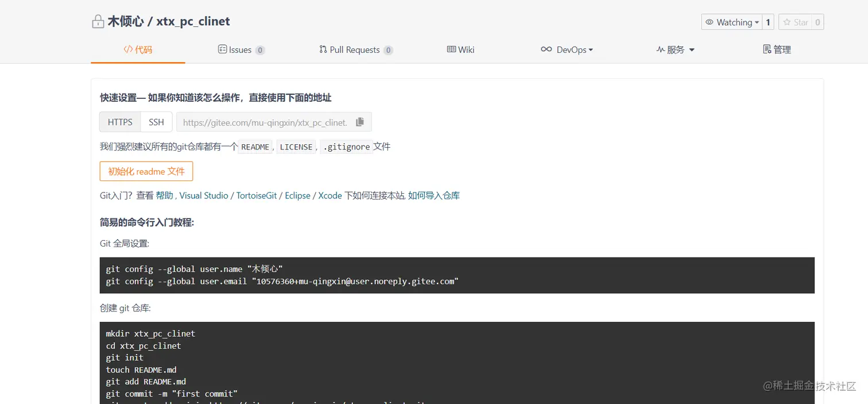Screen dimensions: 868x404
Task: Open the Wiki tab
Action: pyautogui.click(x=460, y=50)
